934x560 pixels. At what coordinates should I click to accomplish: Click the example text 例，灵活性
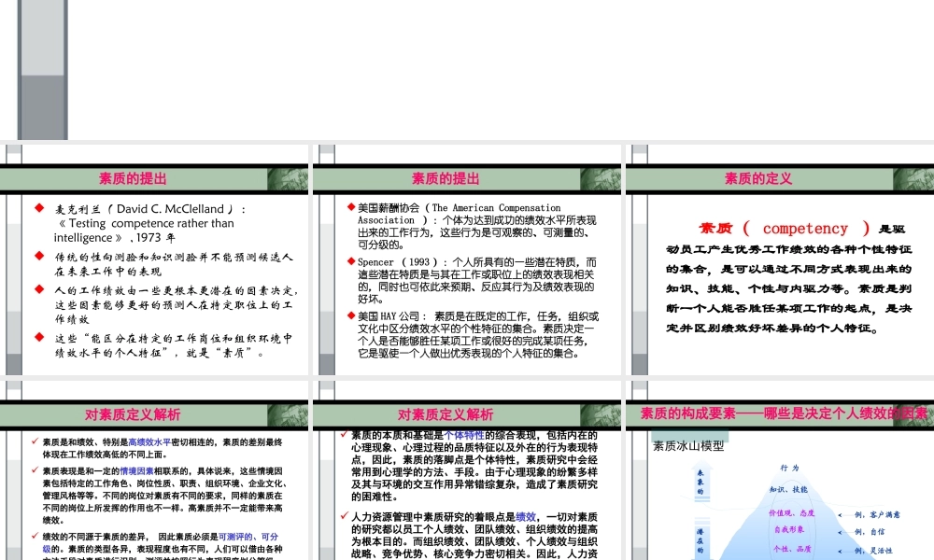[x=873, y=551]
